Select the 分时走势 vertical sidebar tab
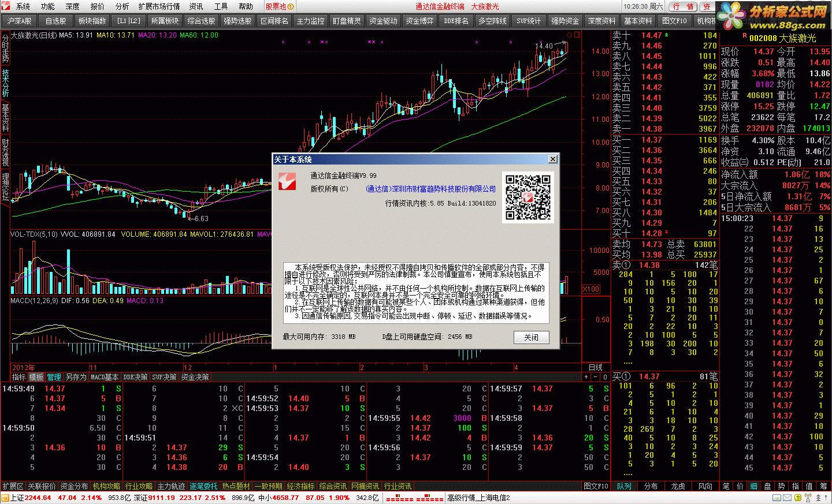Viewport: 832px width, 504px height. pyautogui.click(x=5, y=47)
